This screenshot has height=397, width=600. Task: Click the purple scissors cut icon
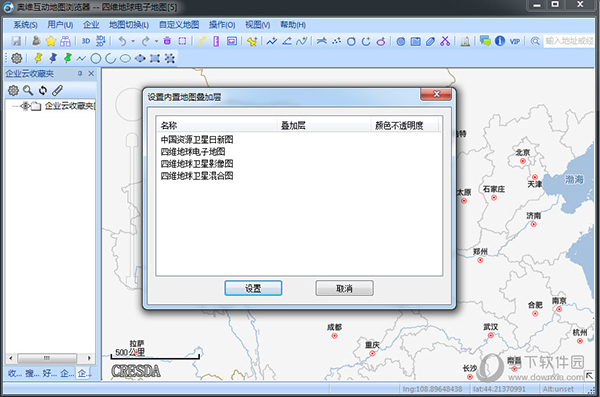(x=445, y=41)
